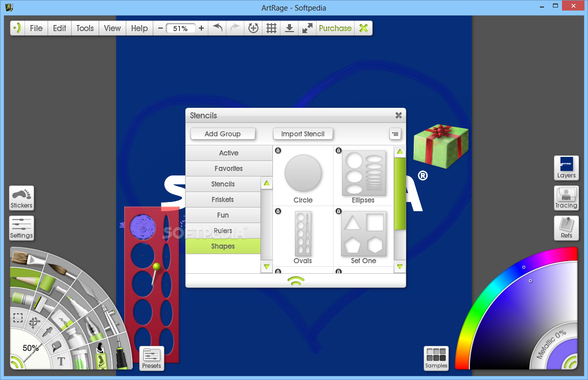588x380 pixels.
Task: Click the canvas positioner icon
Action: (x=253, y=28)
